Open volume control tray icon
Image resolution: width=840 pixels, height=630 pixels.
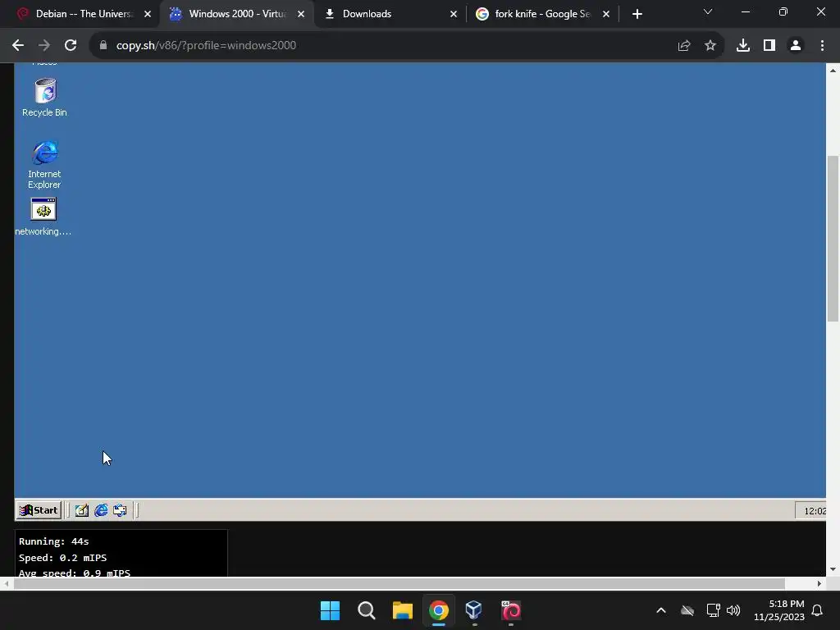point(733,610)
